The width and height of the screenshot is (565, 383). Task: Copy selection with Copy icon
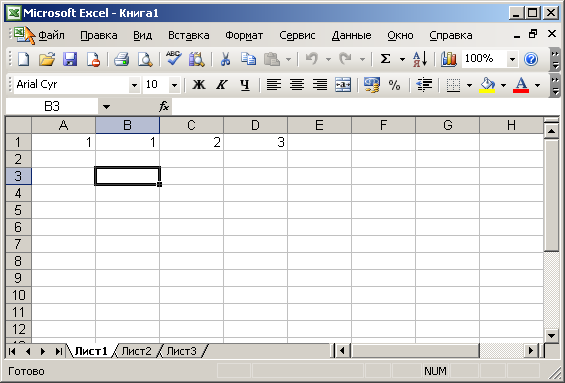click(249, 59)
